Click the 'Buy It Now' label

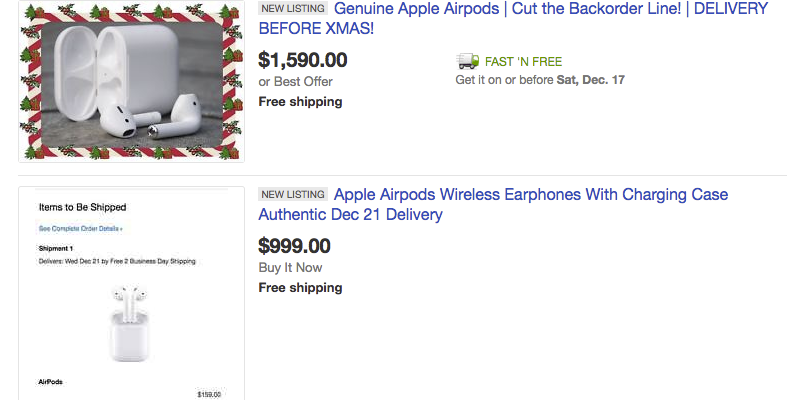(x=290, y=267)
